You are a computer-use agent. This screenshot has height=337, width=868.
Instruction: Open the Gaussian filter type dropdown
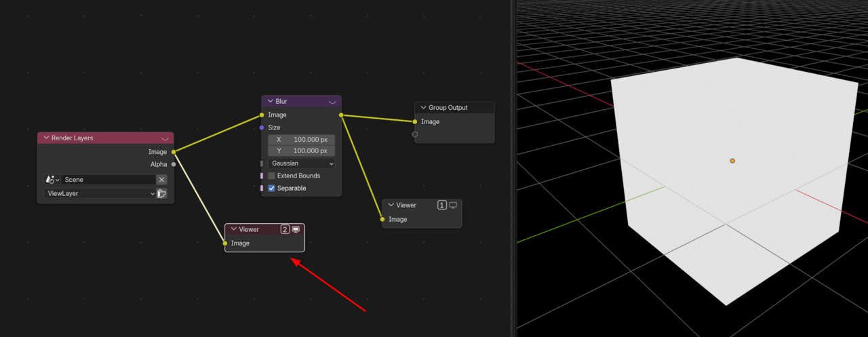(302, 163)
